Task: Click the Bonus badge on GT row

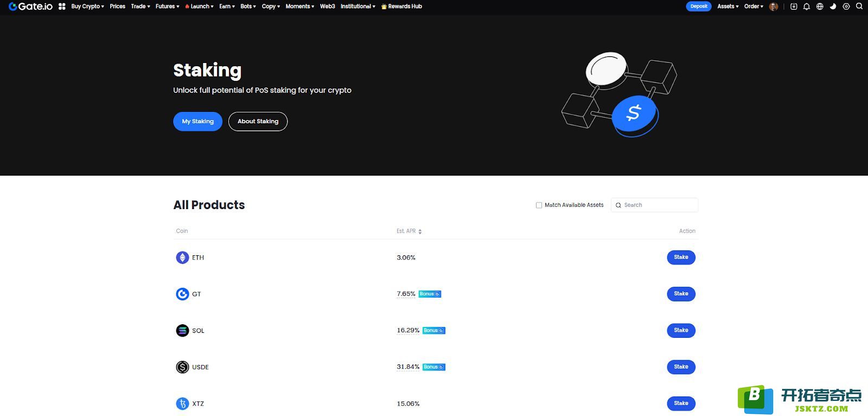Action: (x=430, y=294)
